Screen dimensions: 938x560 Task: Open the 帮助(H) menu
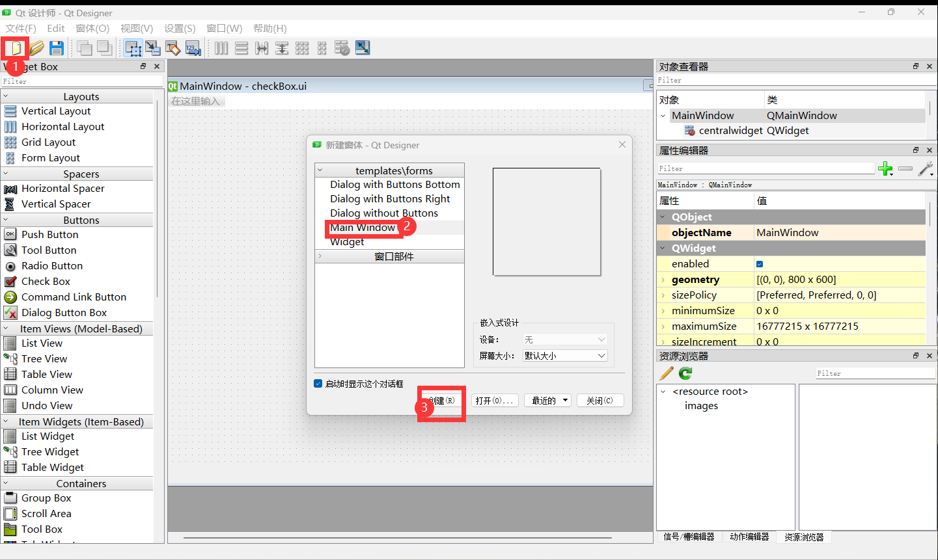tap(270, 29)
